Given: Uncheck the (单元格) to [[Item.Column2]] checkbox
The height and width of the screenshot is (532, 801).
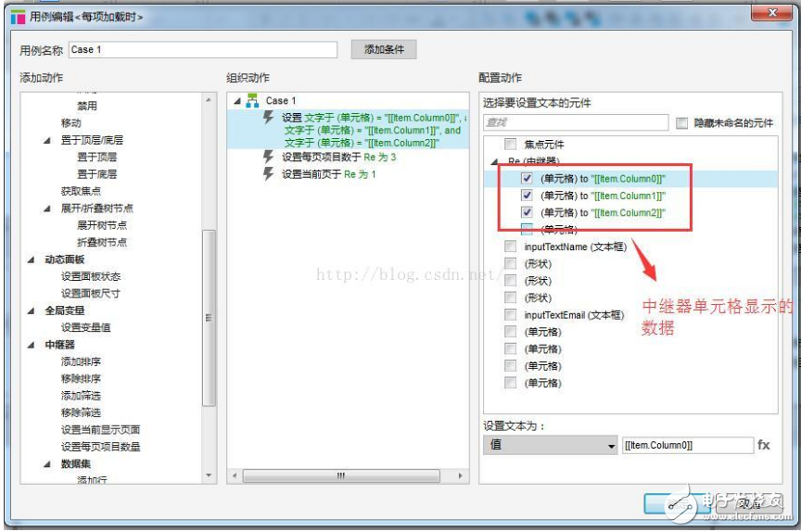Looking at the screenshot, I should [x=527, y=212].
